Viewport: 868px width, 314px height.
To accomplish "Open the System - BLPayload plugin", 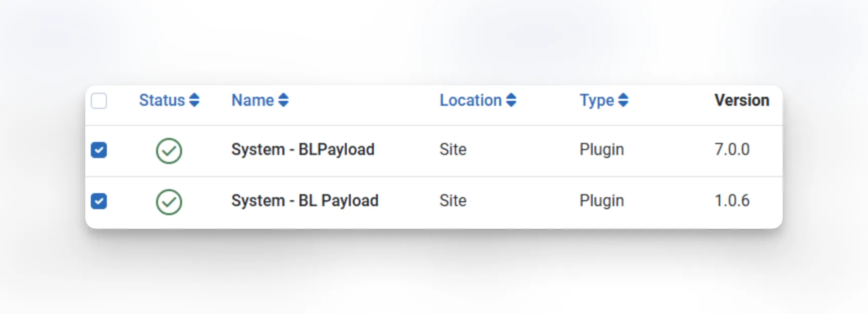I will point(303,149).
